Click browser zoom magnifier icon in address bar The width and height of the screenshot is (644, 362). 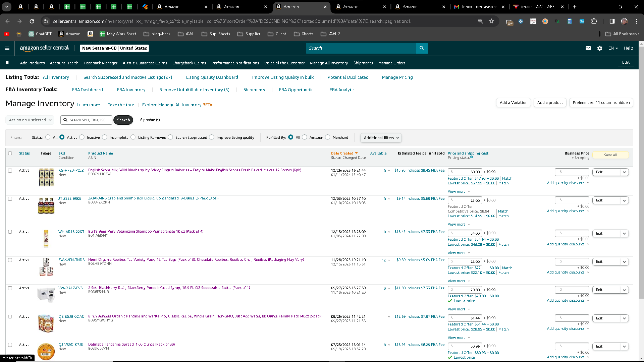480,21
